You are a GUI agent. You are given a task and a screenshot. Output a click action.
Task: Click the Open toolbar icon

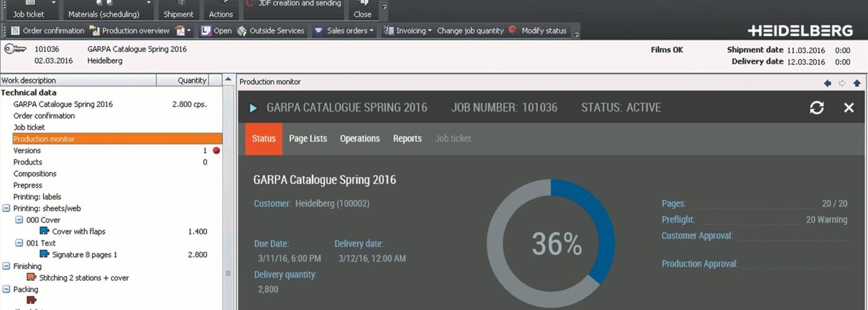coord(206,30)
